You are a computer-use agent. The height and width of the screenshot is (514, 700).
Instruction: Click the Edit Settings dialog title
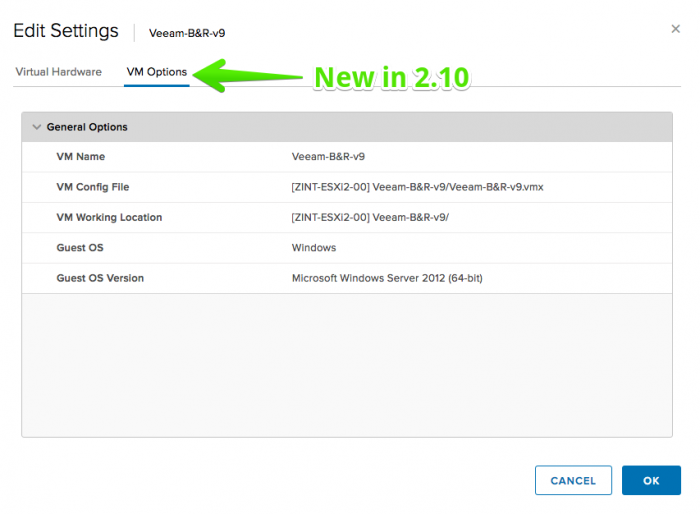66,31
